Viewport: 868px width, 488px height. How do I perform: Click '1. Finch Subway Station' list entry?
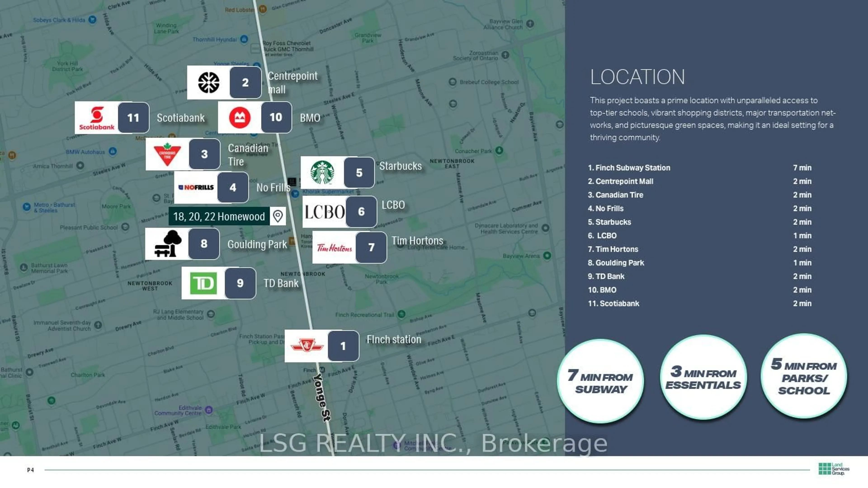point(629,168)
